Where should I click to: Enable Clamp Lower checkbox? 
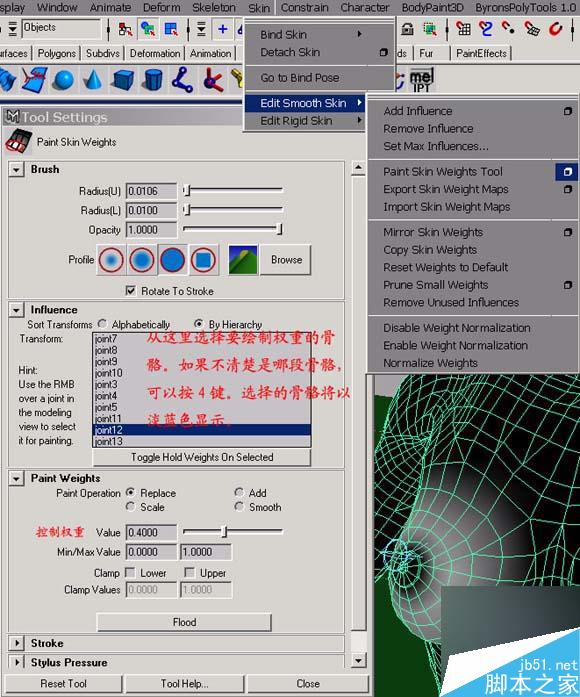(130, 572)
